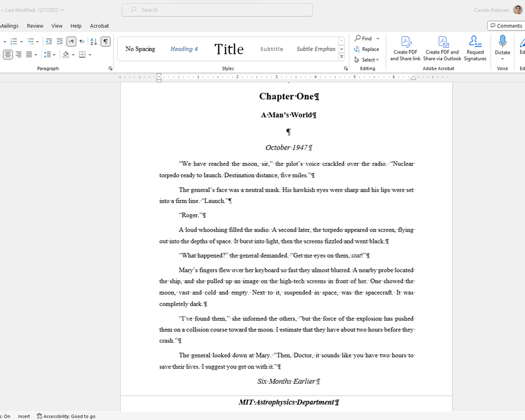This screenshot has width=525, height=420.
Task: Click the right-to-left text direction icon
Action: coord(82,41)
